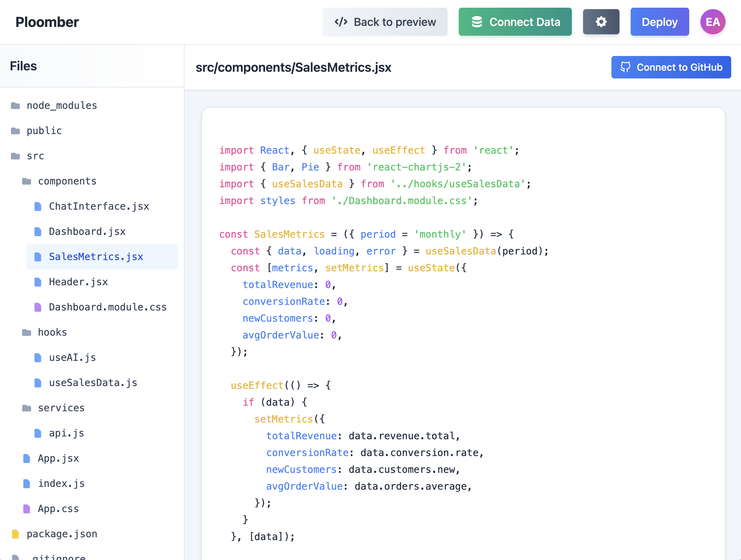Open the settings gear icon
Image resolution: width=741 pixels, height=560 pixels.
coord(601,22)
